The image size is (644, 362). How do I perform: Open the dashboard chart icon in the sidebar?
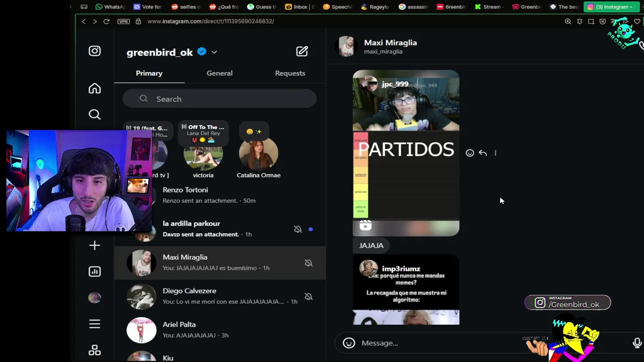point(95,271)
